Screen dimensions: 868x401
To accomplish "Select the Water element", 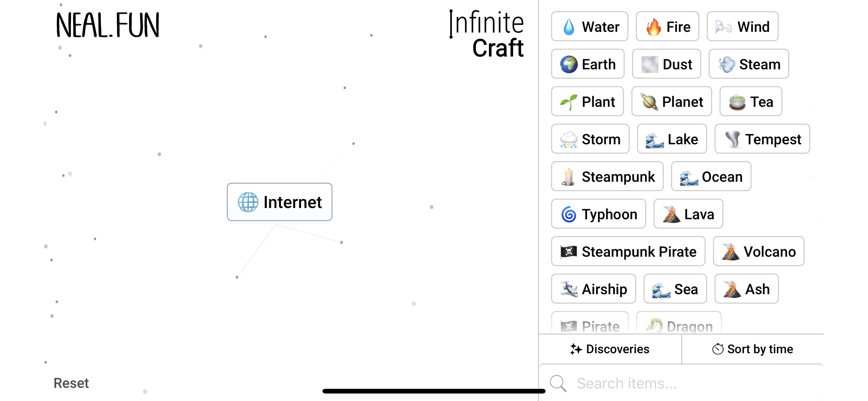I will (x=589, y=27).
